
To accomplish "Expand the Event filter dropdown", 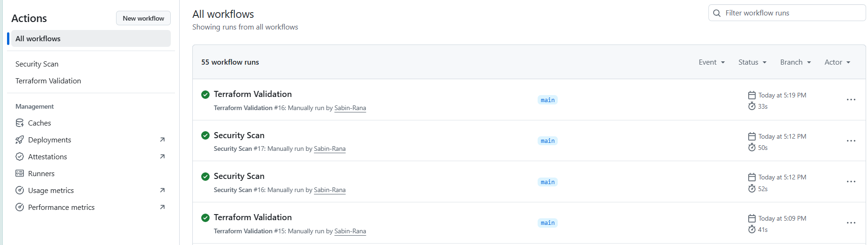I will (712, 62).
